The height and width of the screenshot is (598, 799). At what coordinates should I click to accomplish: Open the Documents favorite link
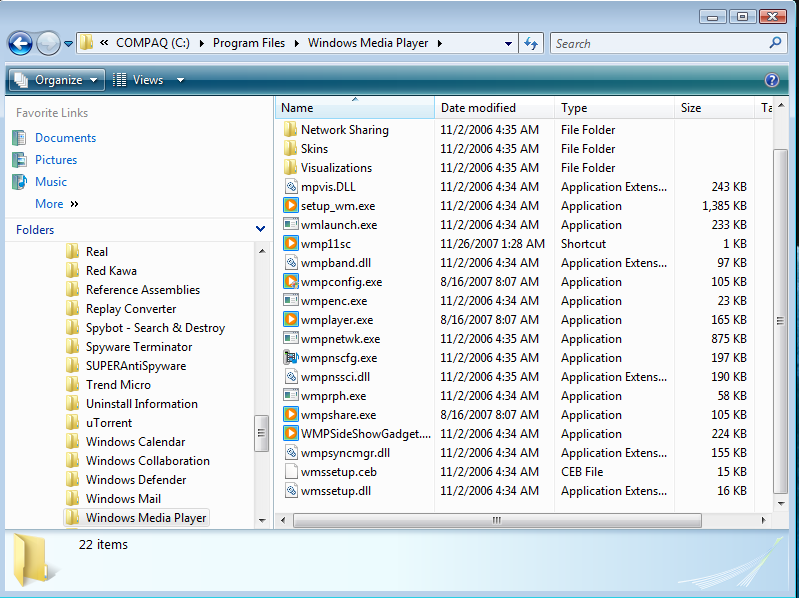(x=65, y=138)
